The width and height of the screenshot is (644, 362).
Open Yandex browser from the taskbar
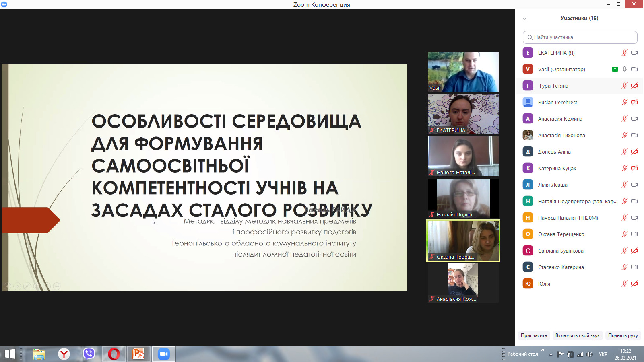click(64, 354)
